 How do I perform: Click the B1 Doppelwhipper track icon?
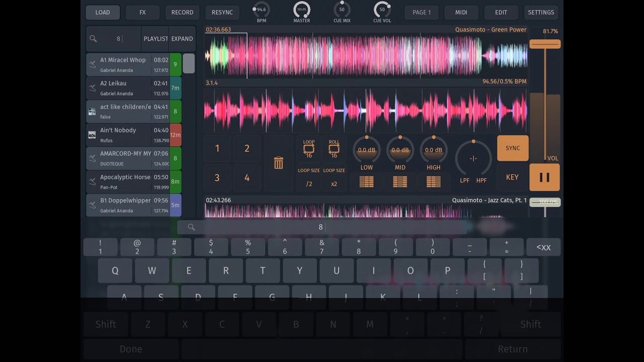tap(92, 205)
